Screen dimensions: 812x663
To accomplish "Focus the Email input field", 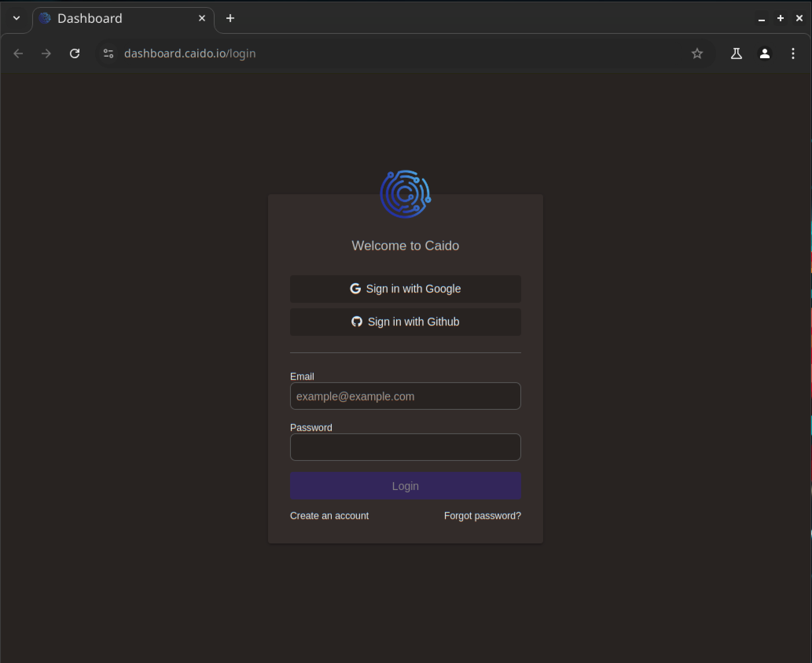I will pos(405,396).
